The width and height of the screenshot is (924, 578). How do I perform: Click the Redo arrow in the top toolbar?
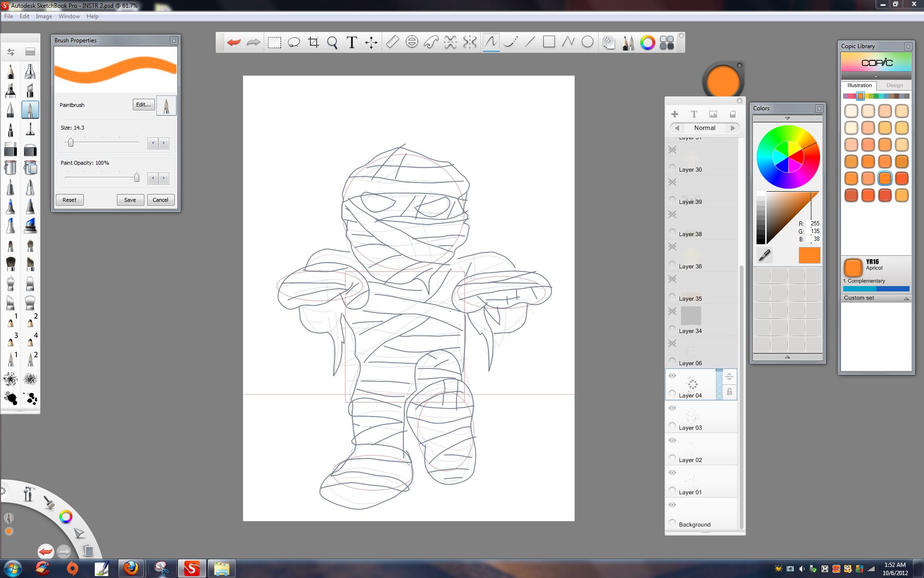click(253, 42)
